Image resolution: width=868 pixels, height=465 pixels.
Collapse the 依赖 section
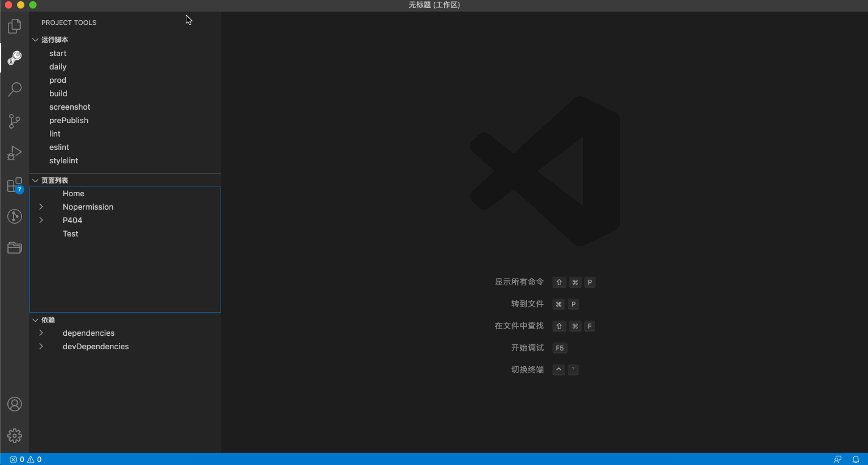[x=35, y=320]
